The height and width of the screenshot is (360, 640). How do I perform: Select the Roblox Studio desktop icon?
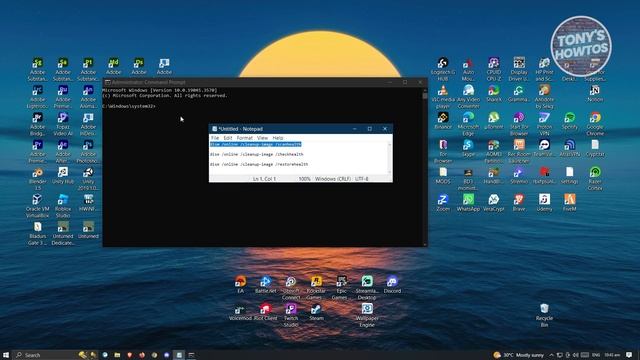point(63,205)
